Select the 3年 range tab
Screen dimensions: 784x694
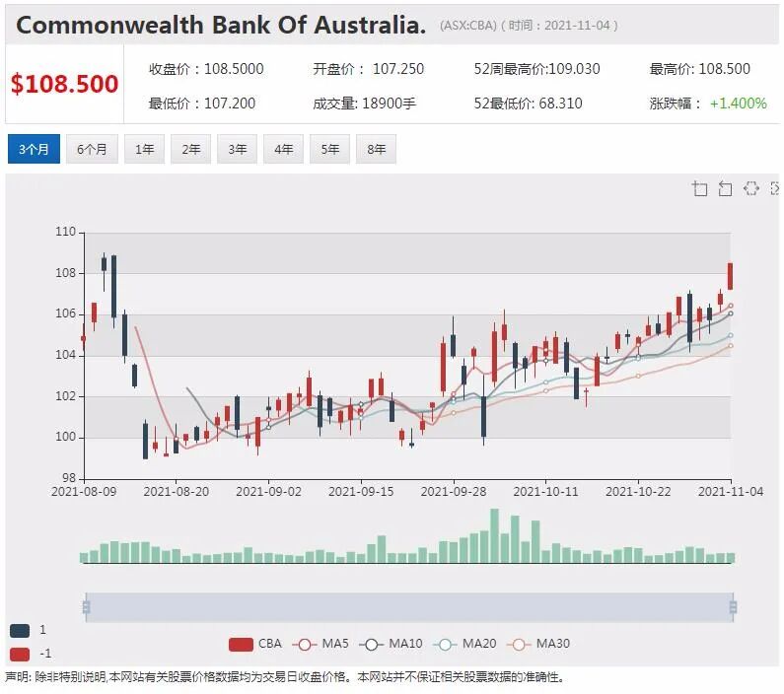[x=237, y=149]
